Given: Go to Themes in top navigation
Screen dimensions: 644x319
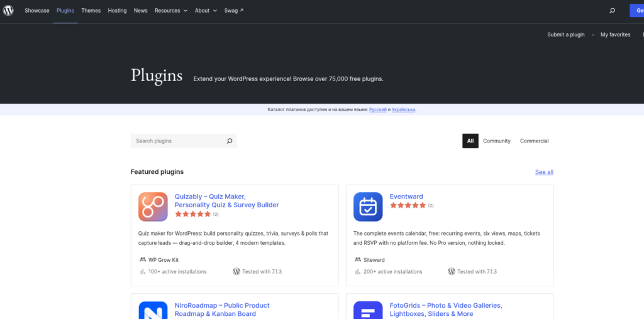Looking at the screenshot, I should pyautogui.click(x=91, y=11).
